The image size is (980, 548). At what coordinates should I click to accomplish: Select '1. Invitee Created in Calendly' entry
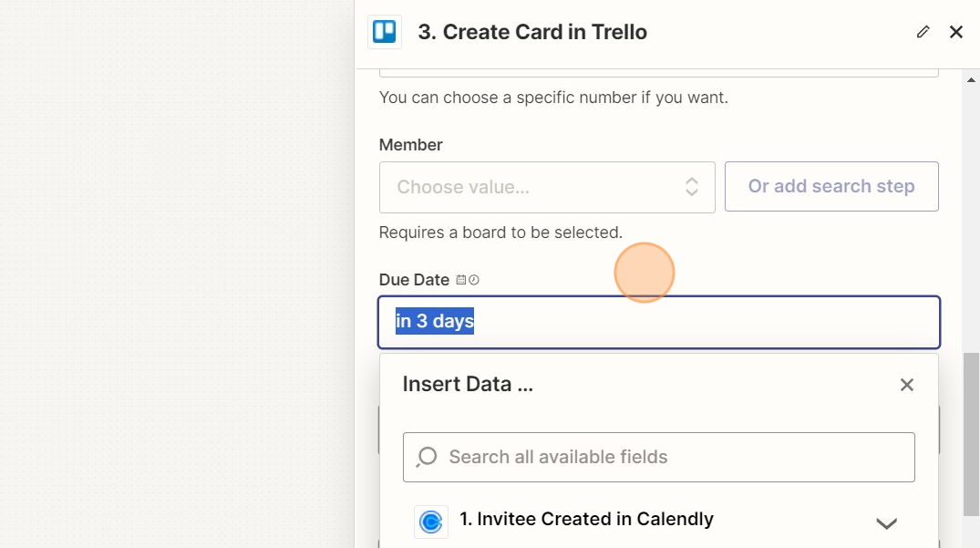tap(586, 519)
